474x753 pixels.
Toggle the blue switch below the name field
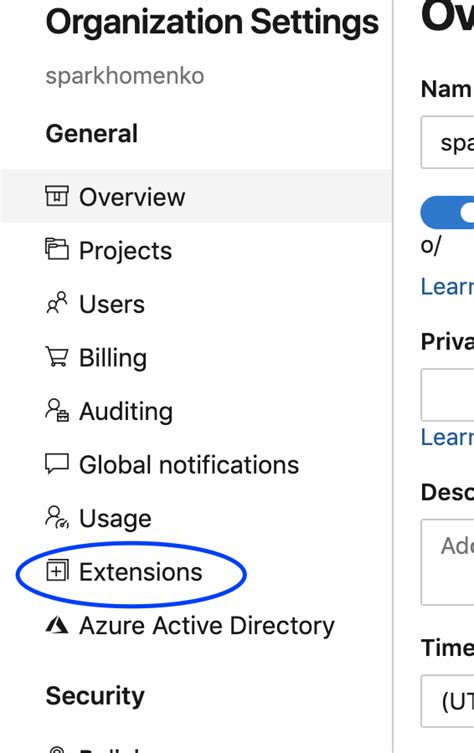[447, 212]
